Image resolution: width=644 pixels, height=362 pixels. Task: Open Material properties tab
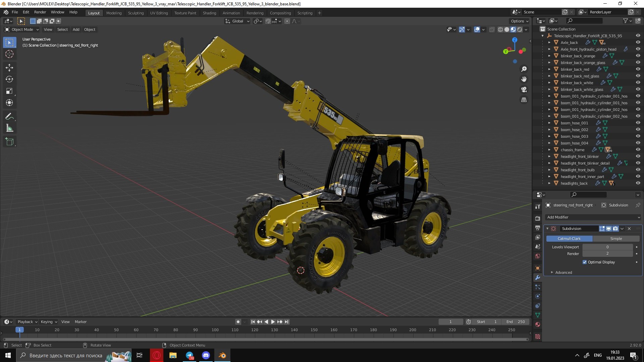(538, 324)
